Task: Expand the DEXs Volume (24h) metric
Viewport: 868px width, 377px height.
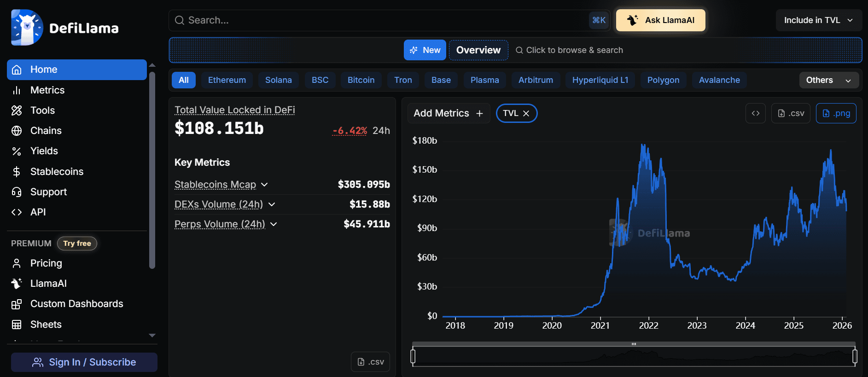Action: tap(272, 204)
